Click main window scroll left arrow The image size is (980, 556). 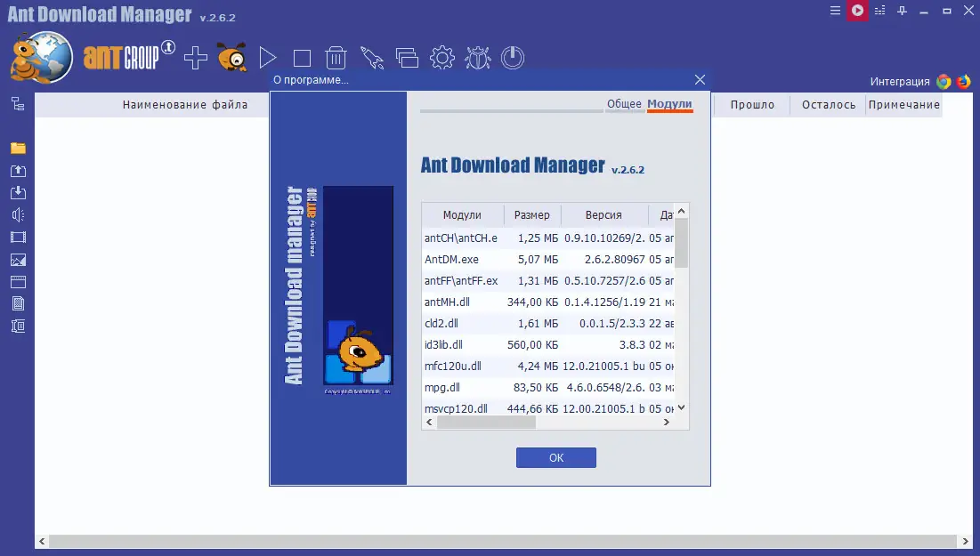click(x=42, y=541)
